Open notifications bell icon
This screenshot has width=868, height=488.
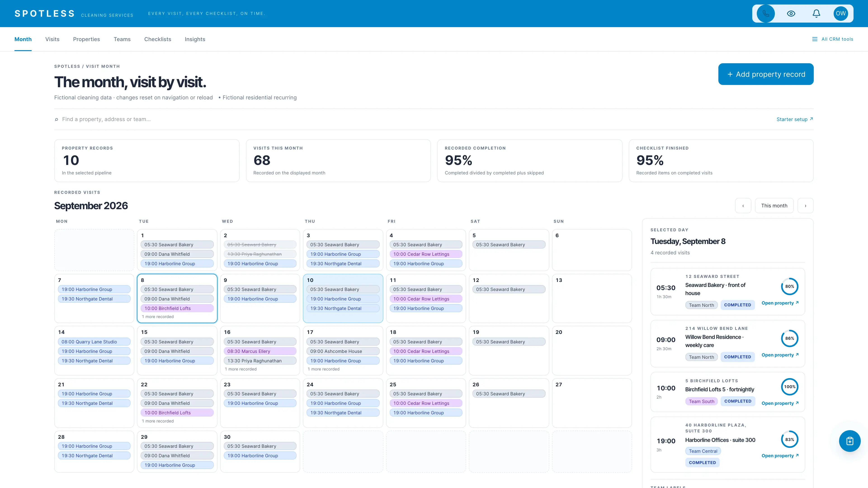point(816,14)
